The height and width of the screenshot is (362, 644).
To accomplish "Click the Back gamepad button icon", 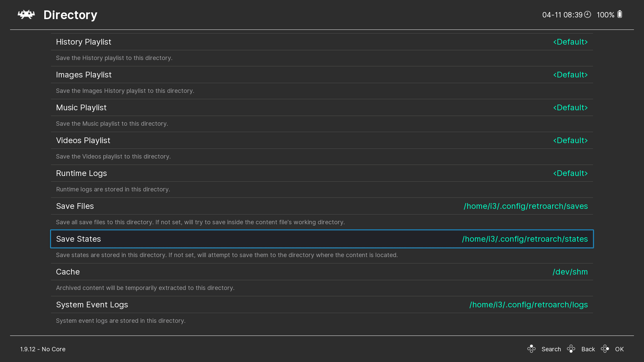I will point(571,349).
